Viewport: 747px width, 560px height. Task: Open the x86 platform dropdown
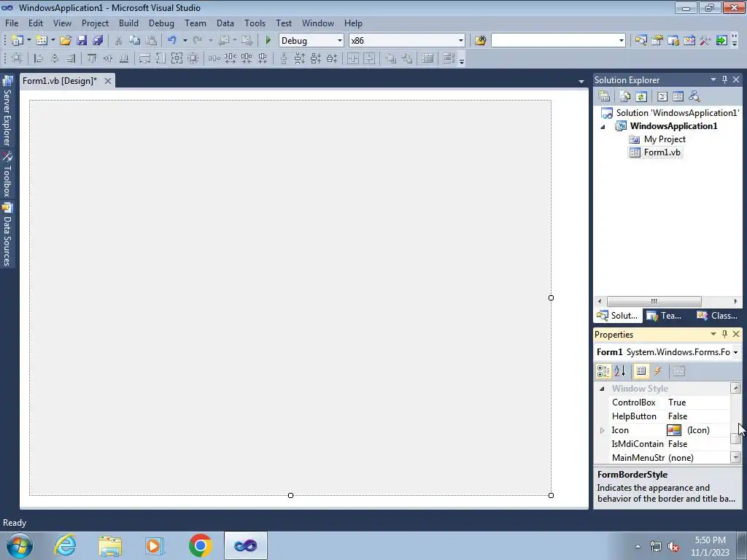(461, 41)
